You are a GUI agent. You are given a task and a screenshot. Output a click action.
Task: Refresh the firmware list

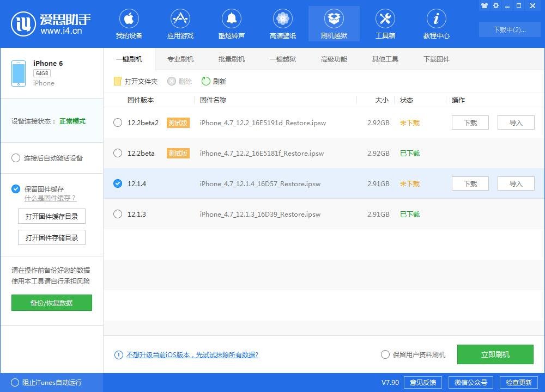tap(214, 81)
